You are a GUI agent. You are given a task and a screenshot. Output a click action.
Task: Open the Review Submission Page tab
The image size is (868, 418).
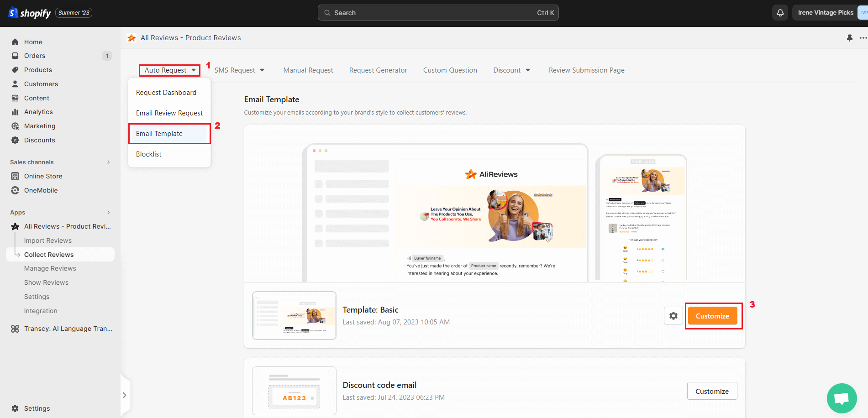(x=587, y=70)
